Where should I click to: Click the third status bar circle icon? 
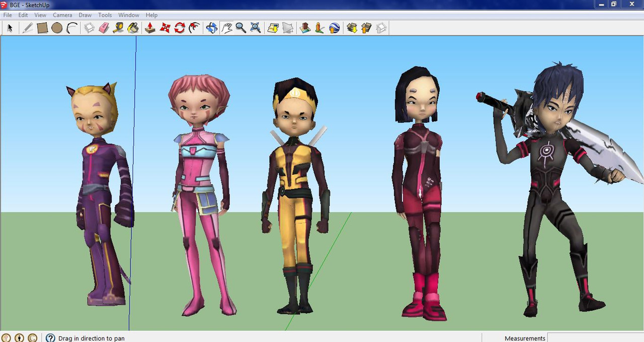[32, 338]
